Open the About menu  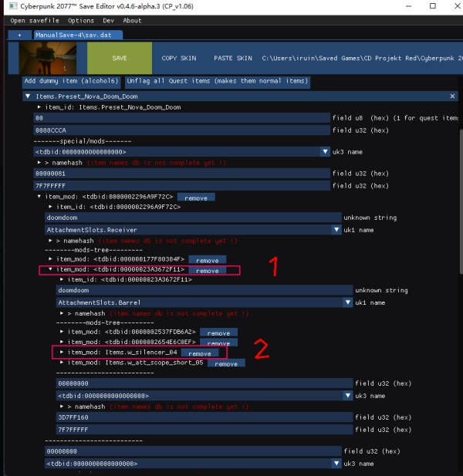pyautogui.click(x=132, y=21)
